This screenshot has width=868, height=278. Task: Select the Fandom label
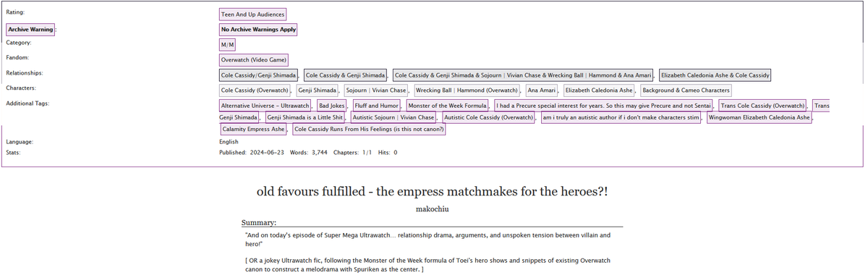17,57
